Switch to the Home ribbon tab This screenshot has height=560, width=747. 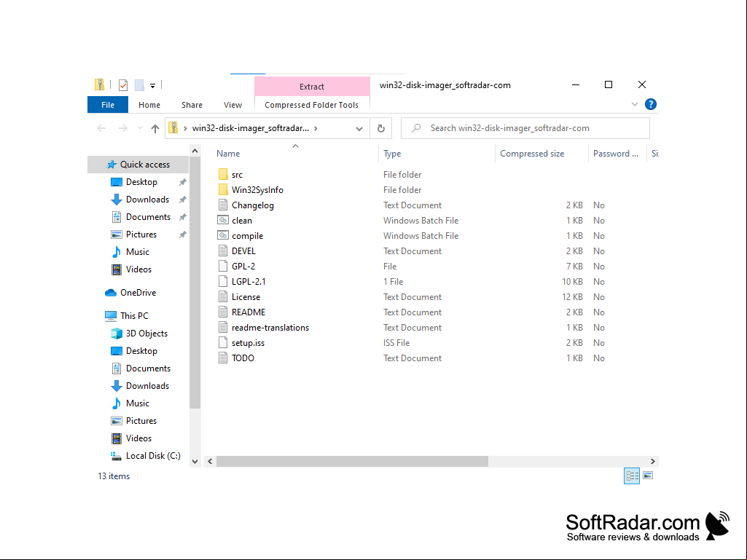point(149,105)
